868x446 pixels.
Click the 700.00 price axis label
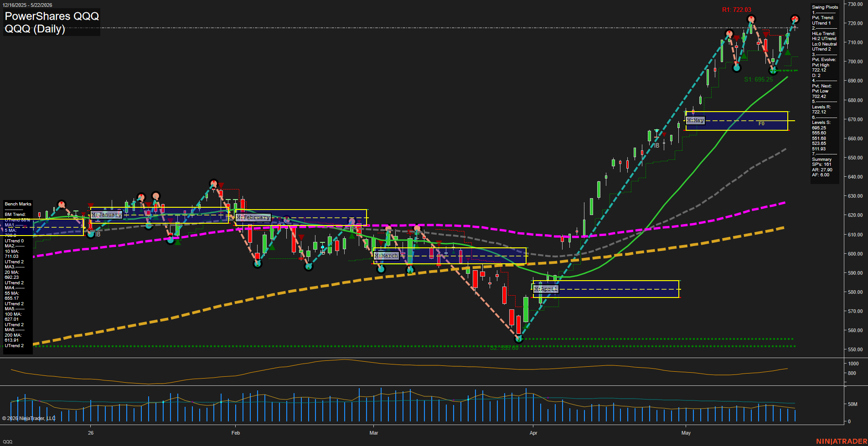855,62
